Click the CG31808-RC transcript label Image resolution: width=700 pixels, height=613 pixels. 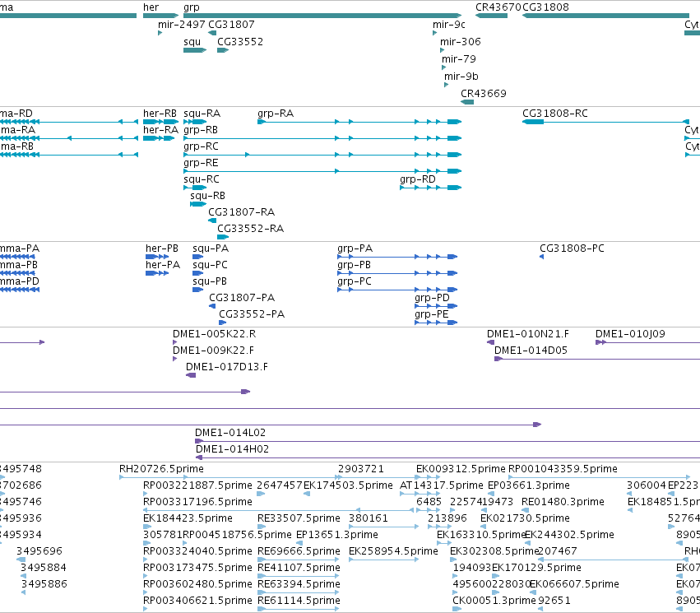pyautogui.click(x=555, y=114)
